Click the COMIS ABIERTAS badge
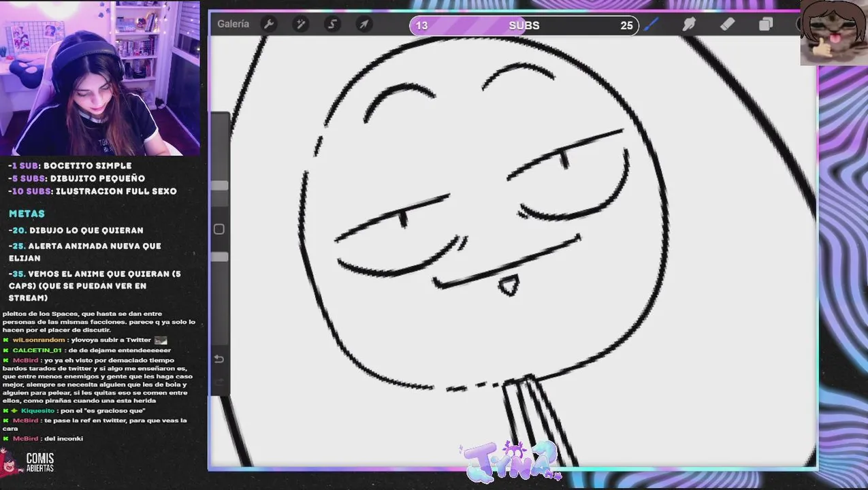This screenshot has width=868, height=490. pos(29,462)
